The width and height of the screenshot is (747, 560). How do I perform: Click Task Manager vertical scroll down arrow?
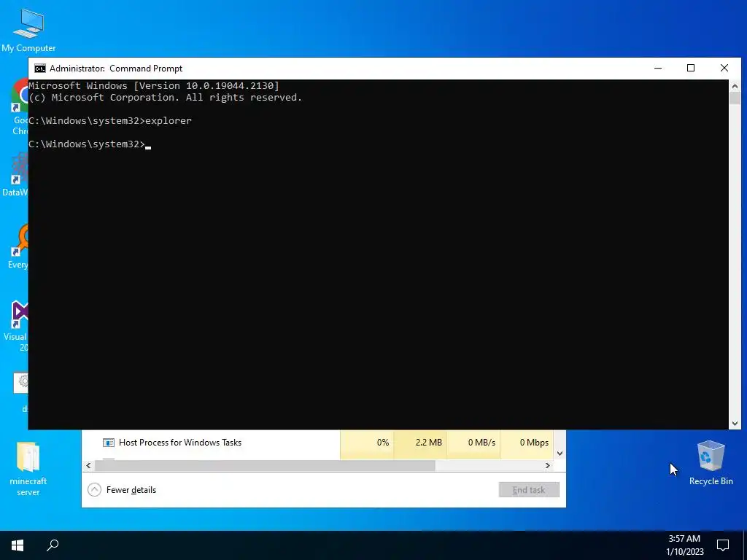click(x=560, y=454)
